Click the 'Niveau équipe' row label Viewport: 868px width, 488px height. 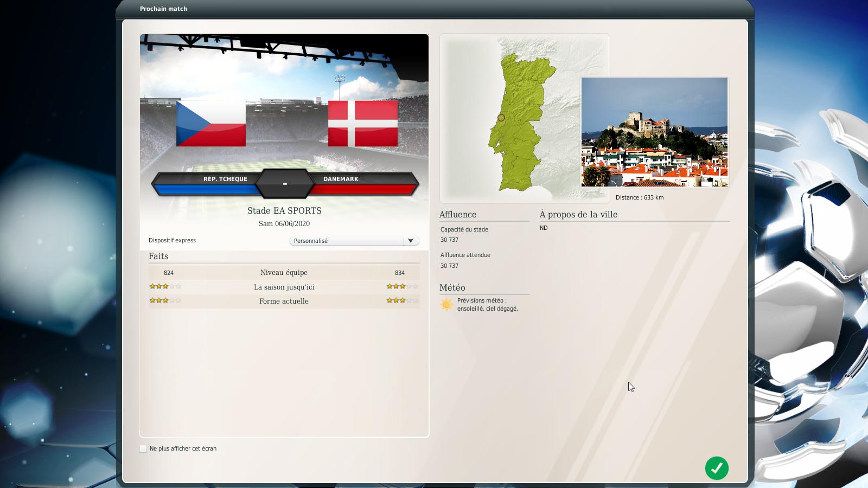point(284,273)
